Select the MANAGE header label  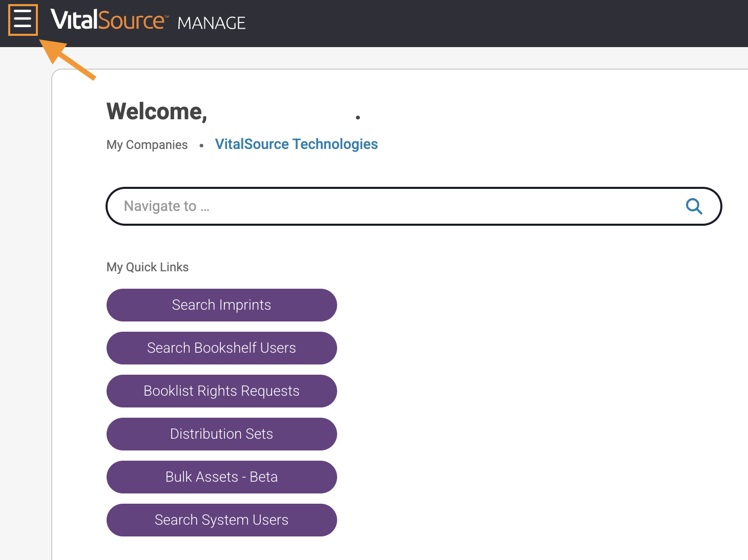211,23
